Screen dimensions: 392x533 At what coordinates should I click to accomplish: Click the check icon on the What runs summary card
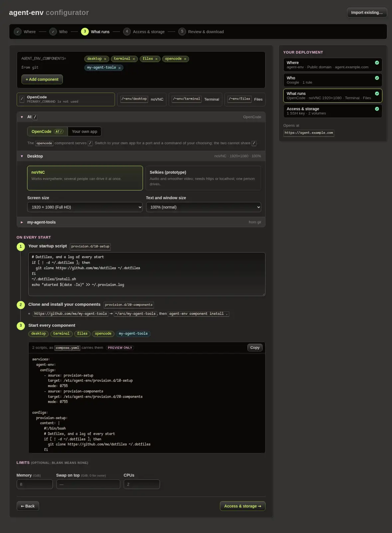(377, 94)
